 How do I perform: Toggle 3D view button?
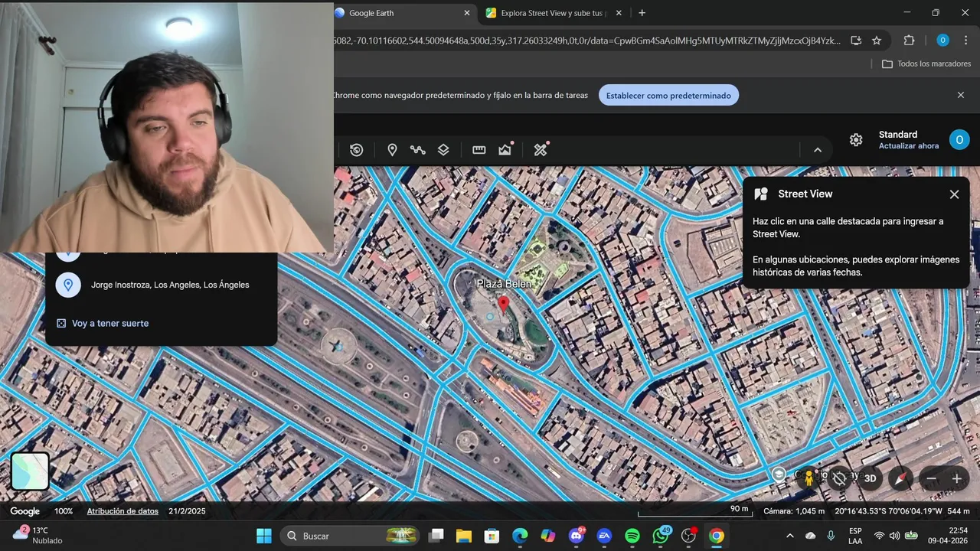pyautogui.click(x=871, y=478)
